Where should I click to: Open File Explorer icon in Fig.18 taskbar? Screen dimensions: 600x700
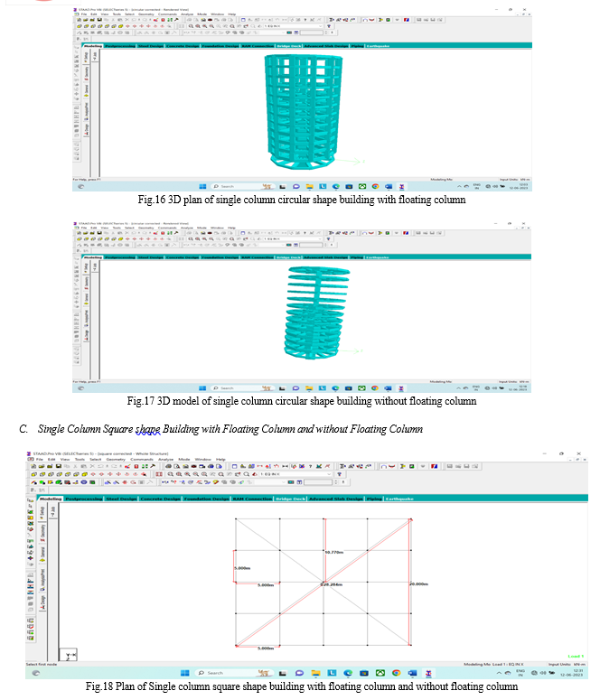[x=316, y=673]
